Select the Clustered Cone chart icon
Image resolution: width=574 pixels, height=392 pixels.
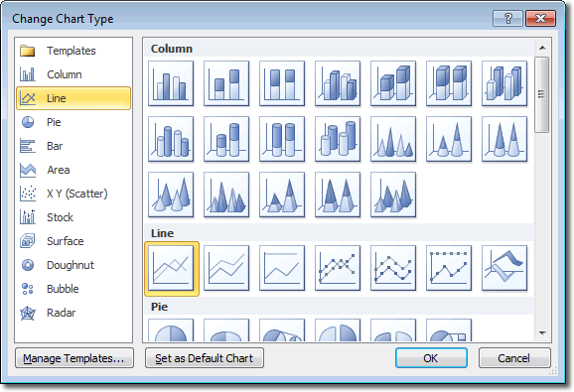pos(393,139)
